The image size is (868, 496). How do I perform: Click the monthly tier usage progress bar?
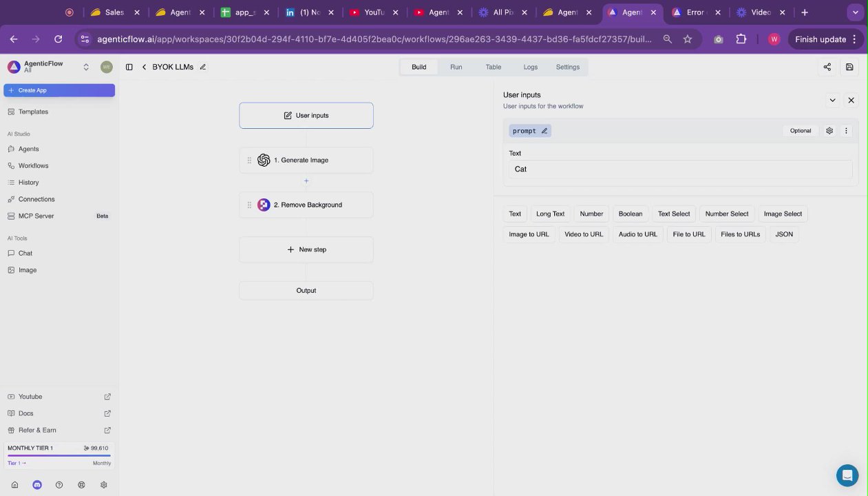[x=59, y=456]
